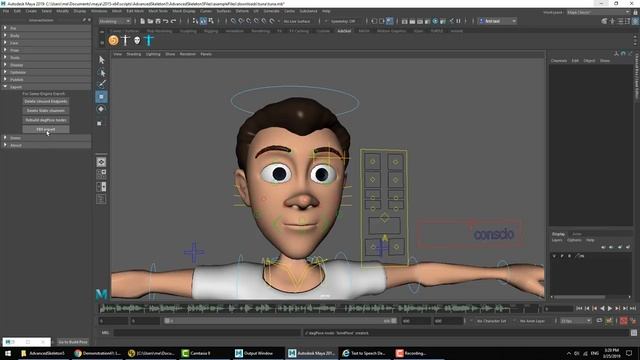
Task: Expand the Pose section
Action: point(46,50)
